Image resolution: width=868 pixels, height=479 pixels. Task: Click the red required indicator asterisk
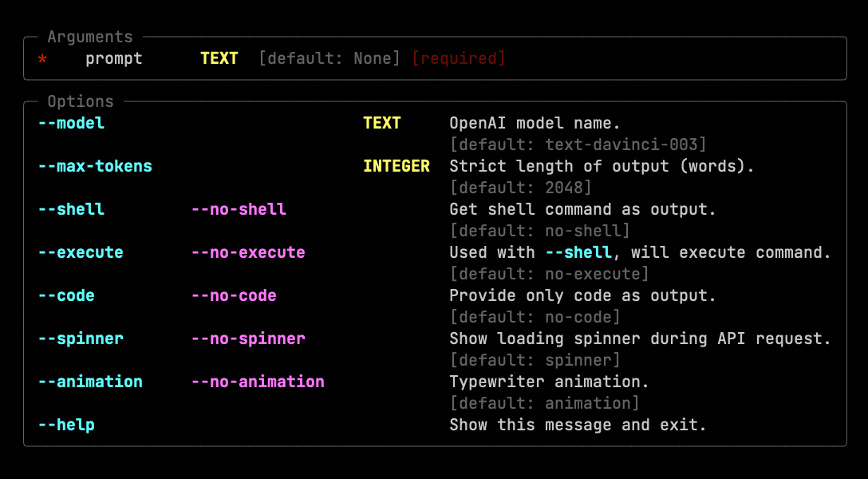(x=42, y=58)
